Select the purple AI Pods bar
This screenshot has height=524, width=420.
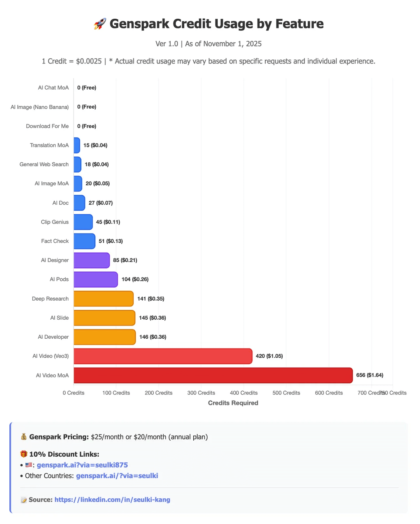(96, 280)
